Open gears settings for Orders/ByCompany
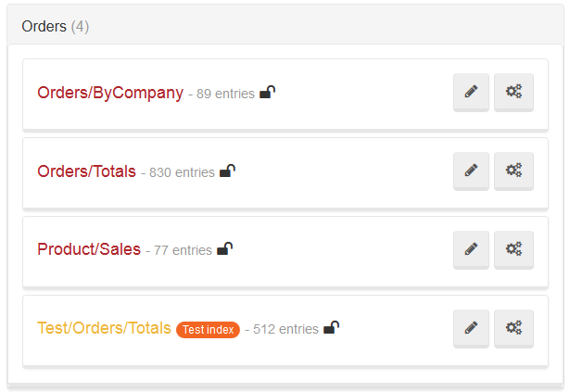Screen dimensions: 570x392 click(x=513, y=92)
